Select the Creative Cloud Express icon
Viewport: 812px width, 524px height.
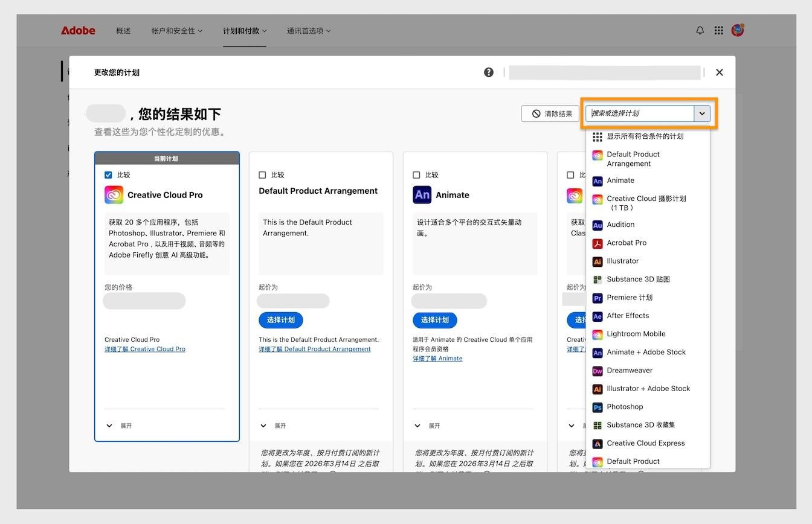[x=598, y=443]
